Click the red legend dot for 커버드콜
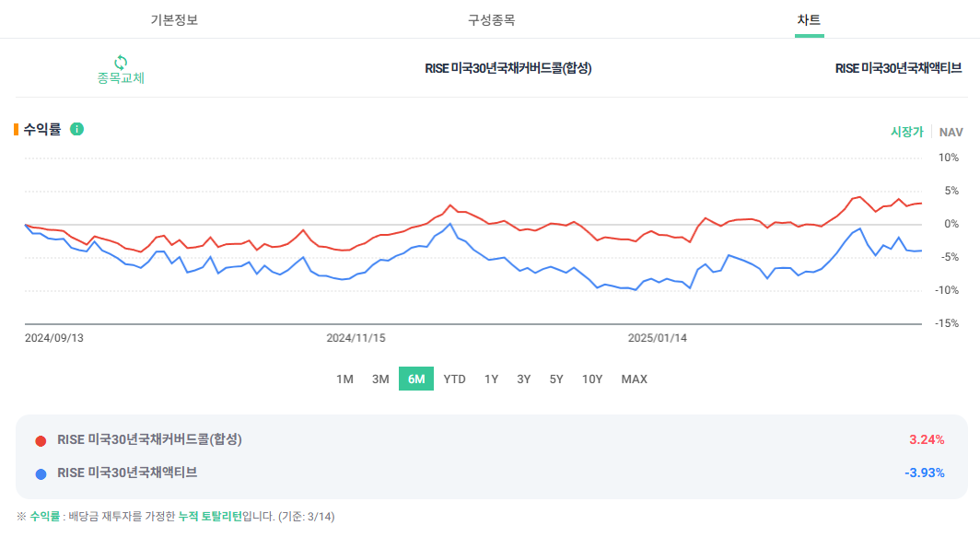The height and width of the screenshot is (537, 980). click(x=41, y=440)
